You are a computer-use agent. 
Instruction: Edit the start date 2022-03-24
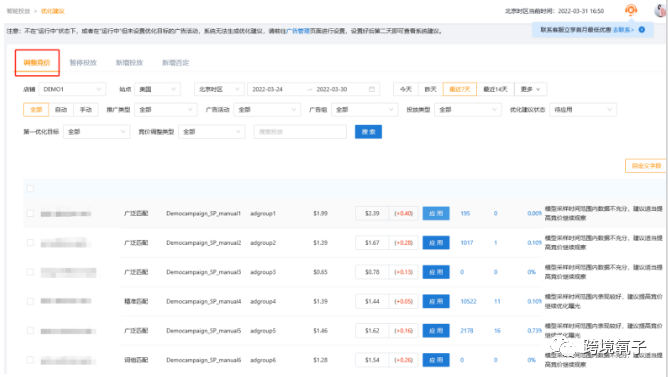click(x=268, y=89)
